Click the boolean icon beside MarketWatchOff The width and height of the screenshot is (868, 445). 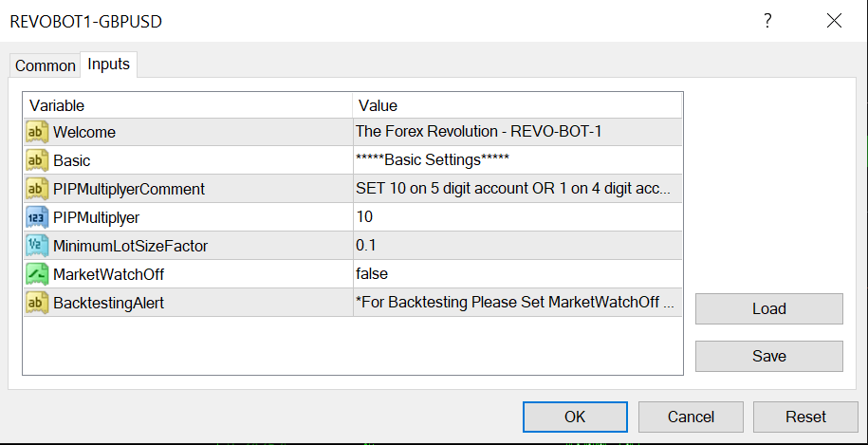click(x=37, y=274)
